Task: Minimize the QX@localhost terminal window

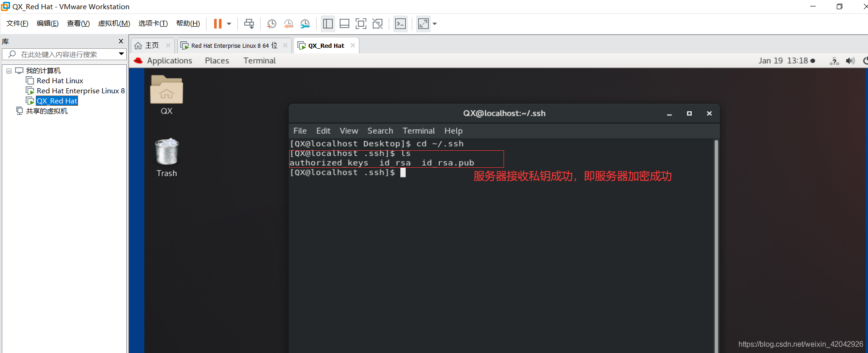Action: coord(669,114)
